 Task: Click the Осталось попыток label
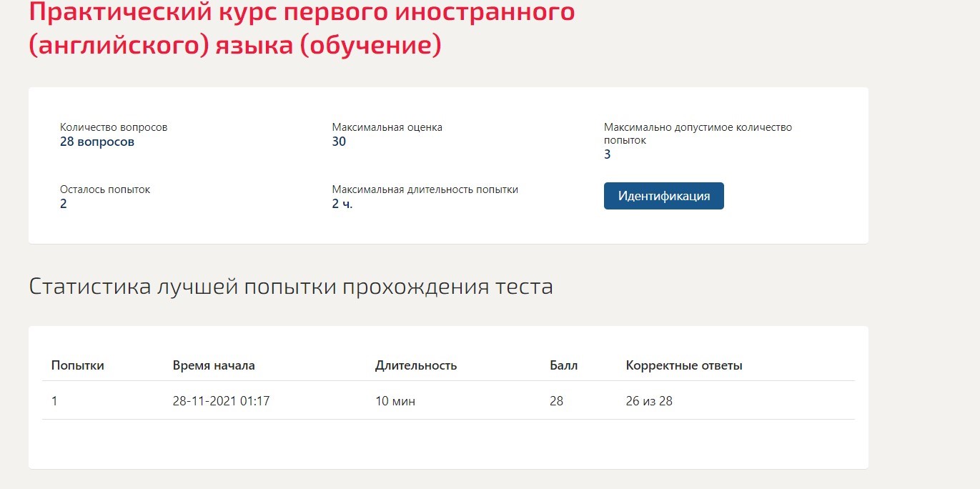pyautogui.click(x=105, y=189)
